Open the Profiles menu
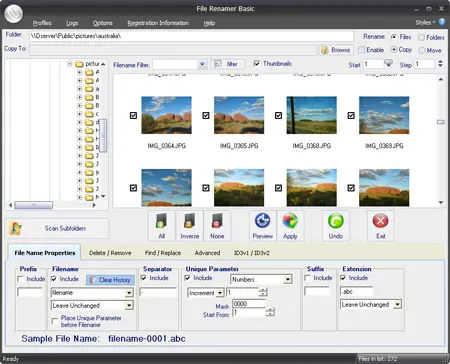450x364 pixels. click(x=42, y=23)
